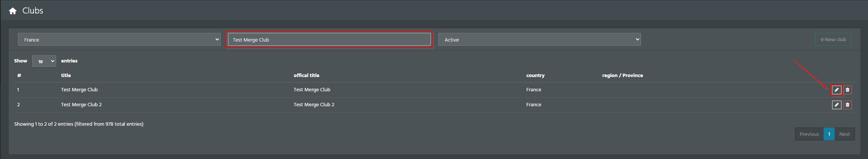Sort by the title column header
This screenshot has width=868, height=159.
[66, 75]
